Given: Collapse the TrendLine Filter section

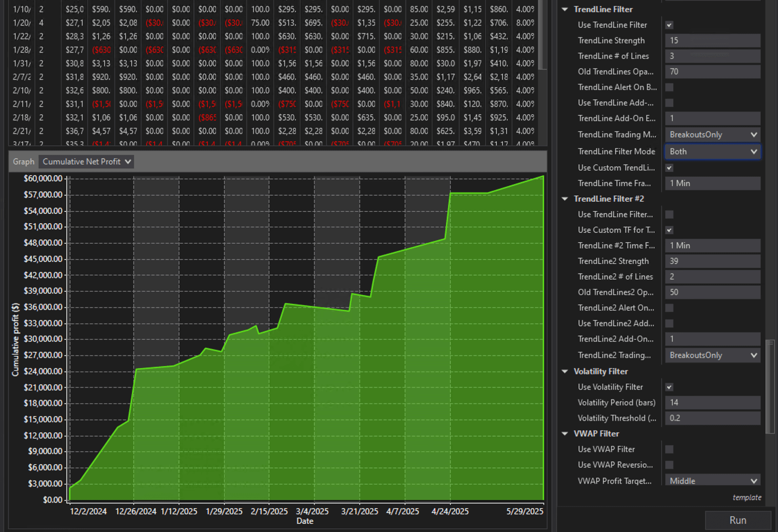Looking at the screenshot, I should tap(565, 9).
